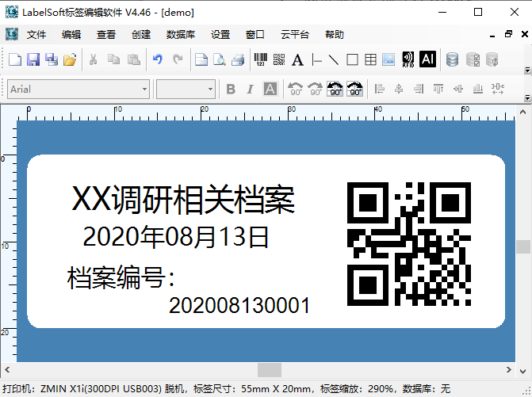Screen dimensions: 532x397
Task: Align selected objects to bottom
Action: point(478,90)
